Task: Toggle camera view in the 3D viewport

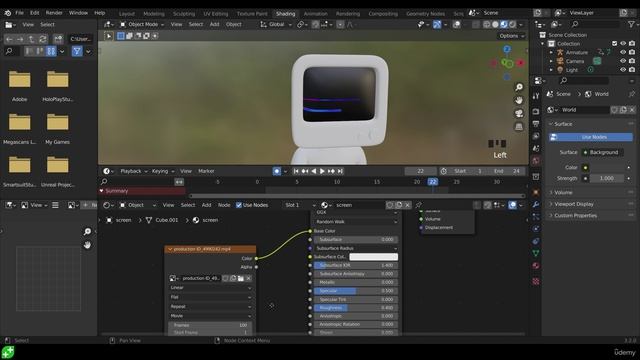Action: pos(519,113)
